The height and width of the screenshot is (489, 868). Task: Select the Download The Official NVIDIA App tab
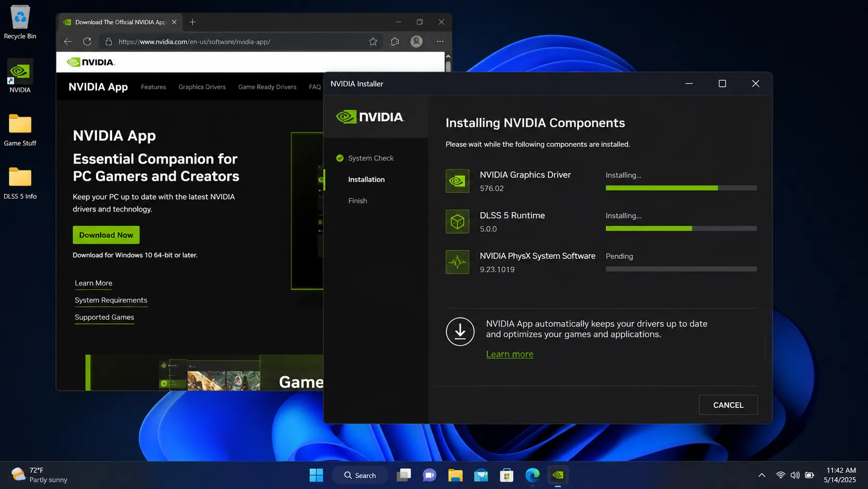point(119,22)
